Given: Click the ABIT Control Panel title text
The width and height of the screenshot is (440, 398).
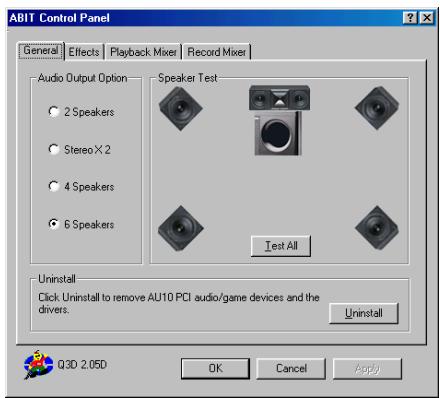Looking at the screenshot, I should (x=59, y=18).
